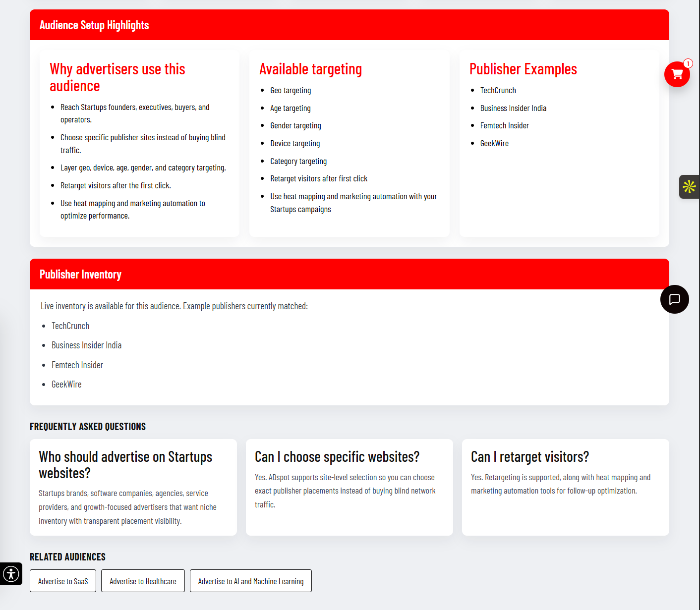The height and width of the screenshot is (610, 700).
Task: Click Frequently Asked Questions heading
Action: coord(88,426)
